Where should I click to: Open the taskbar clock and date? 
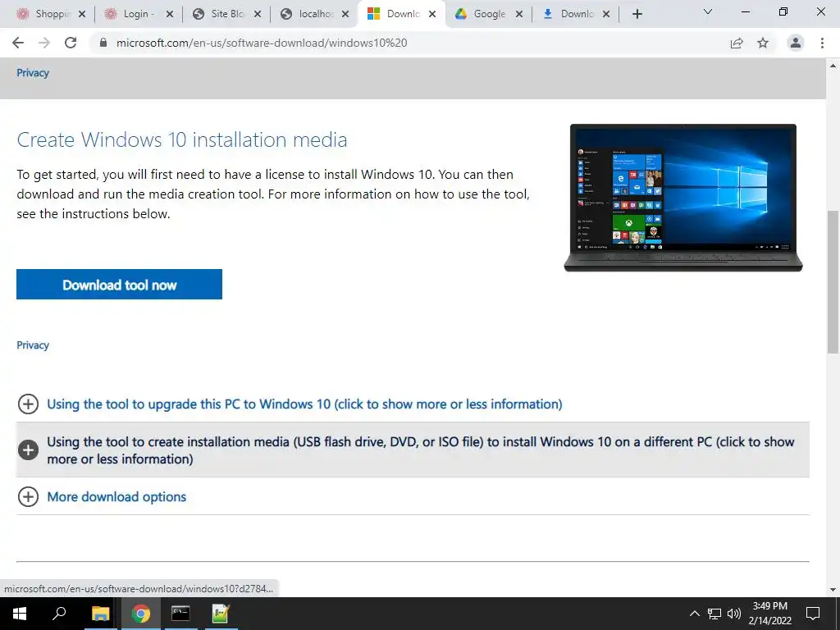(x=769, y=614)
